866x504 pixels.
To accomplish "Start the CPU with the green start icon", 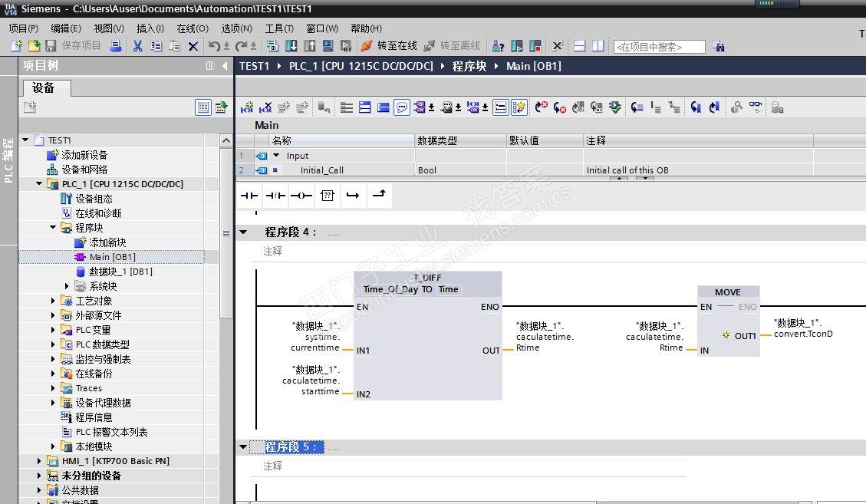I will [516, 46].
